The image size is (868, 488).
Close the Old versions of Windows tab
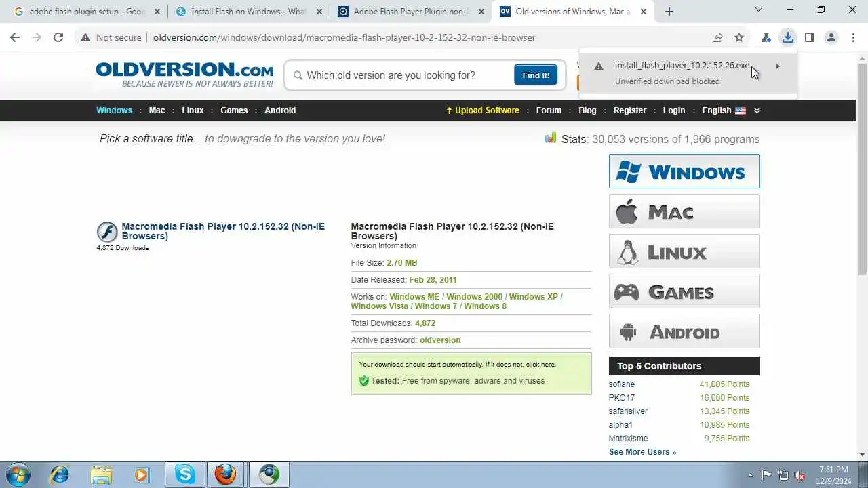(x=644, y=12)
